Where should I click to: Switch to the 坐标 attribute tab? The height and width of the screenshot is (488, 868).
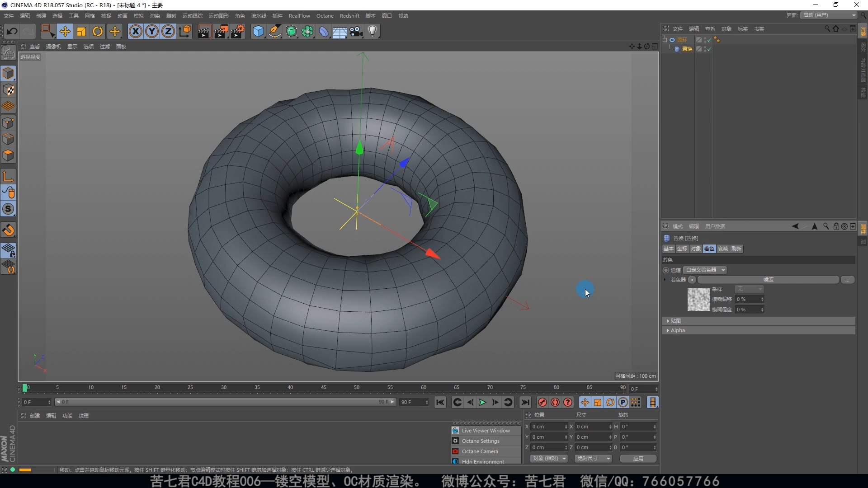click(682, 249)
